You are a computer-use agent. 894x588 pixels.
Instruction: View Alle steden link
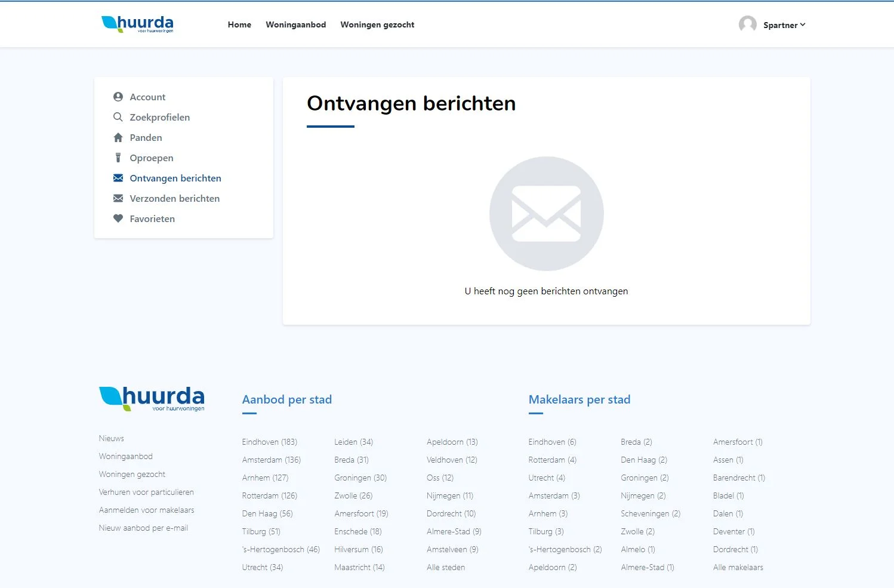click(445, 567)
